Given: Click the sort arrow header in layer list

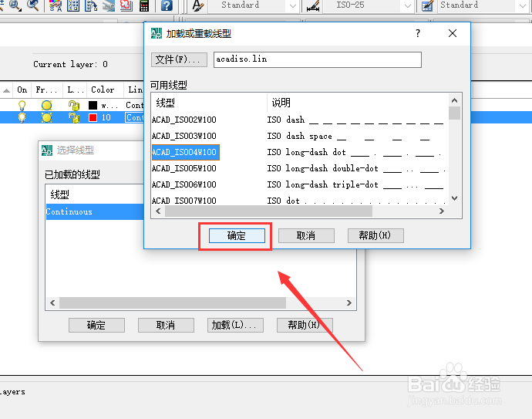Looking at the screenshot, I should tap(6, 90).
